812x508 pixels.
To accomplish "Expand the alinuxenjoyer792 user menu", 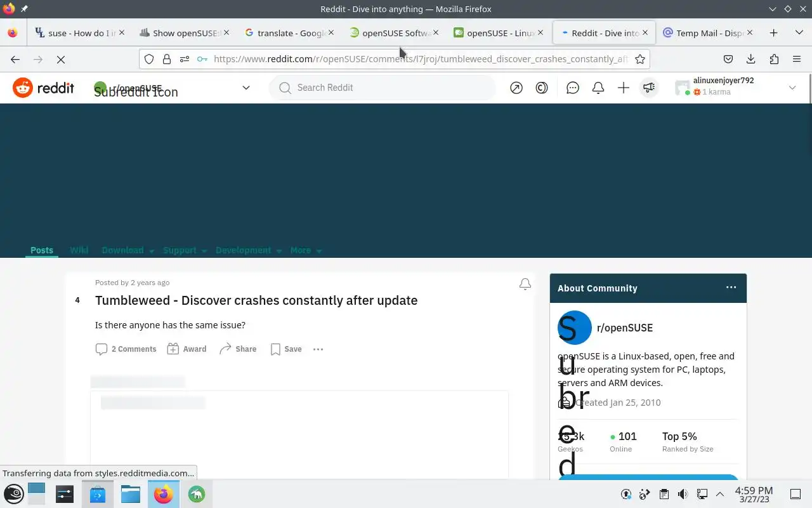I will [792, 88].
